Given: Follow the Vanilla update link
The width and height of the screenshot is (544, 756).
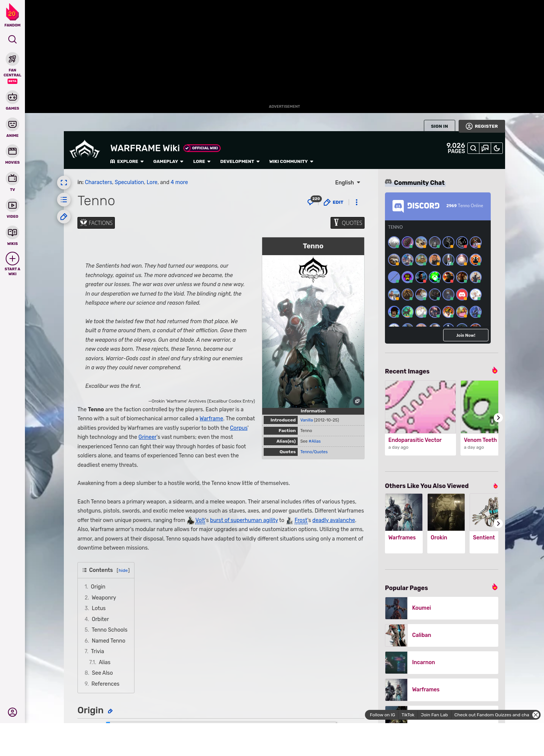Looking at the screenshot, I should coord(306,420).
